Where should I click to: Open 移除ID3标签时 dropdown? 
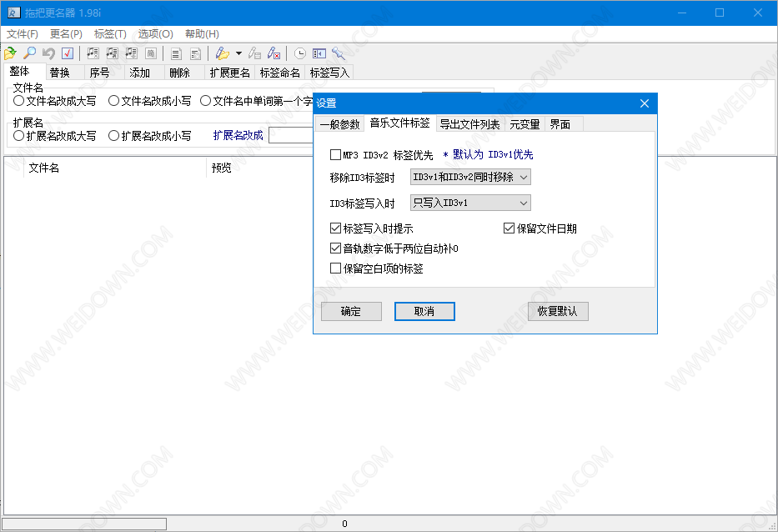(470, 177)
